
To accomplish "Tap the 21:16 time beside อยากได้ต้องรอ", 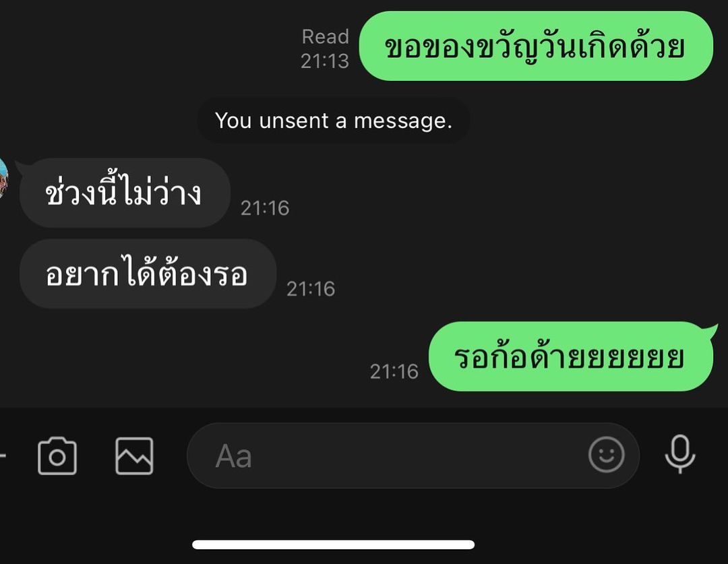I will tap(311, 288).
